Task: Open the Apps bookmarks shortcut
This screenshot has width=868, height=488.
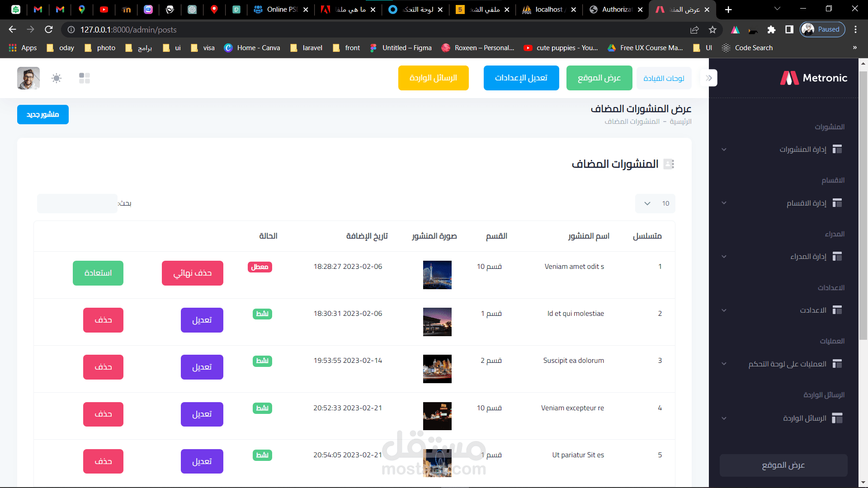Action: coord(23,47)
